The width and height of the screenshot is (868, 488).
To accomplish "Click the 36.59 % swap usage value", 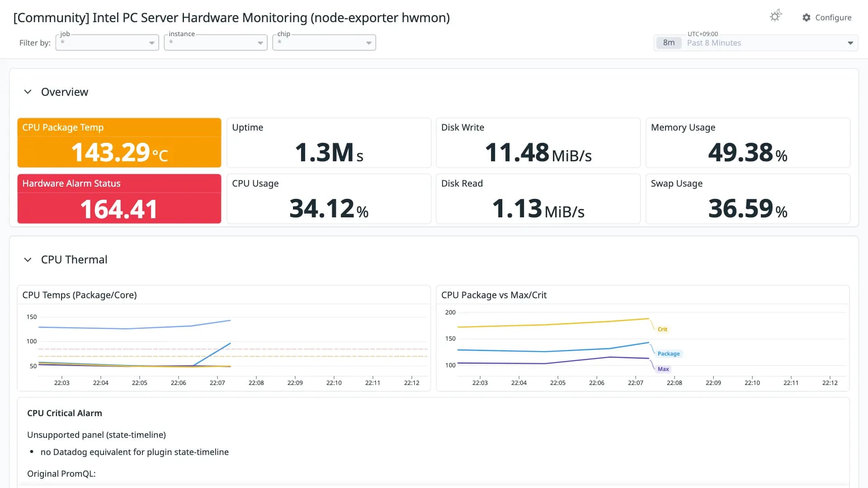I will (748, 209).
